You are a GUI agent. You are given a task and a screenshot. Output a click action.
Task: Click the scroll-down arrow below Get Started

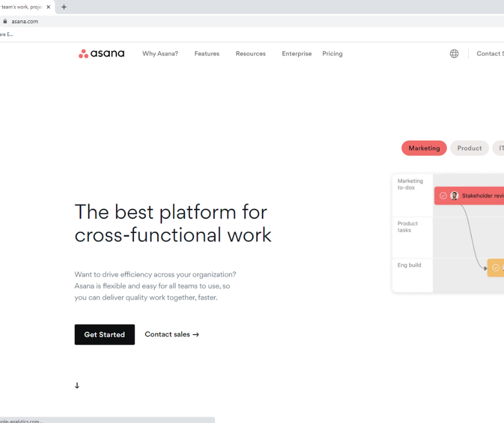click(77, 385)
